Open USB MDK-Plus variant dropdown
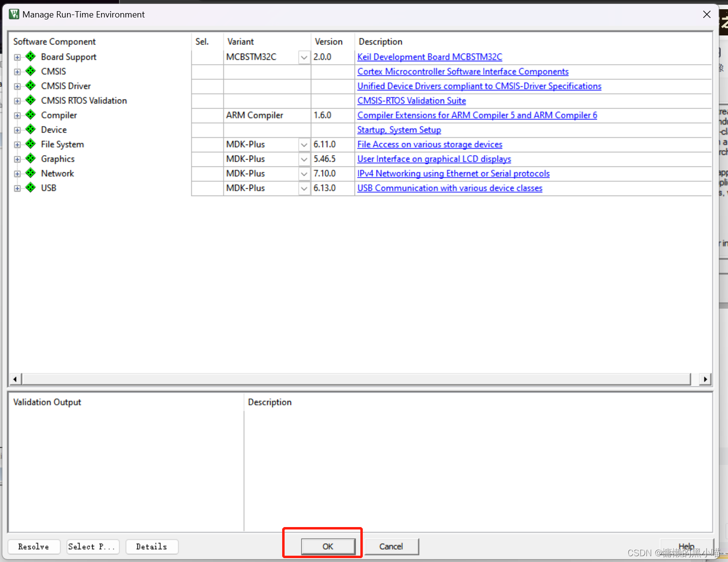The width and height of the screenshot is (728, 562). point(304,188)
